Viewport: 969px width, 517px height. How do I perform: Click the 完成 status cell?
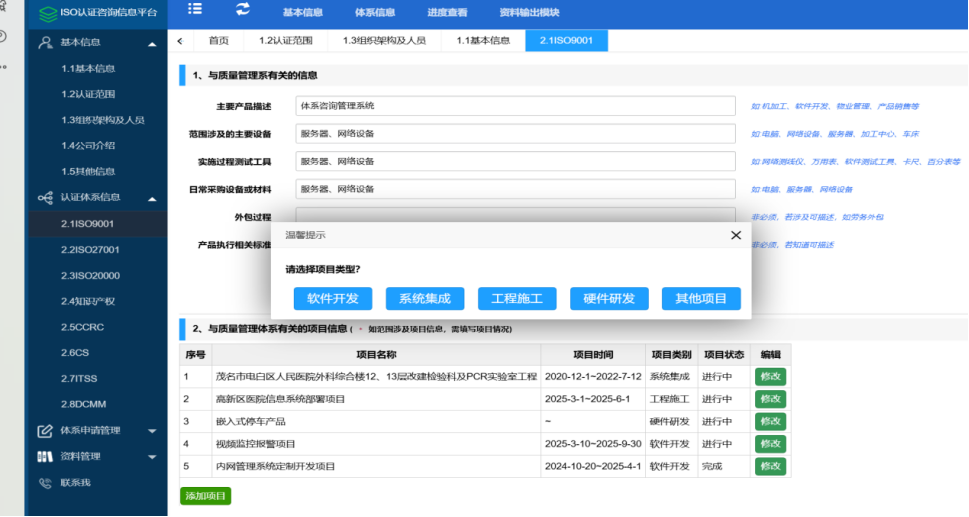pos(724,466)
